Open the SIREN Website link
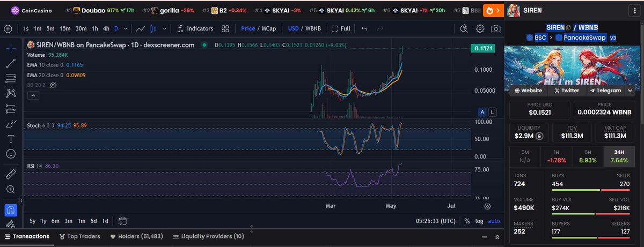644x247 pixels. tap(528, 91)
